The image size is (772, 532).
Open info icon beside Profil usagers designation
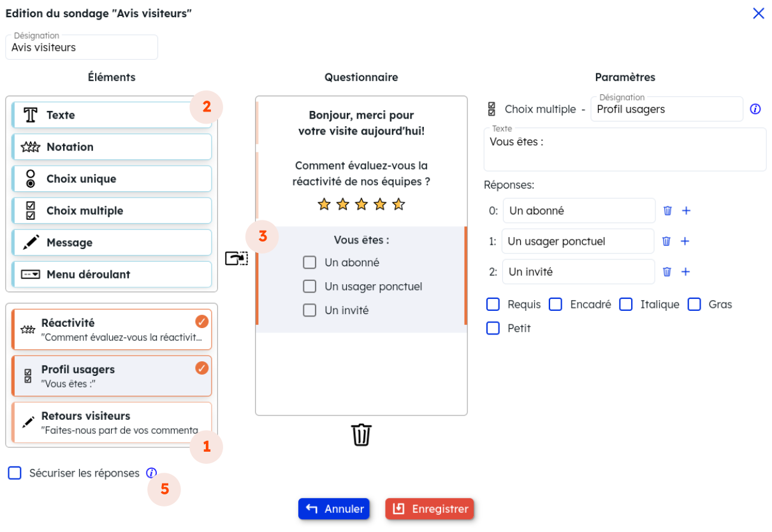[755, 109]
